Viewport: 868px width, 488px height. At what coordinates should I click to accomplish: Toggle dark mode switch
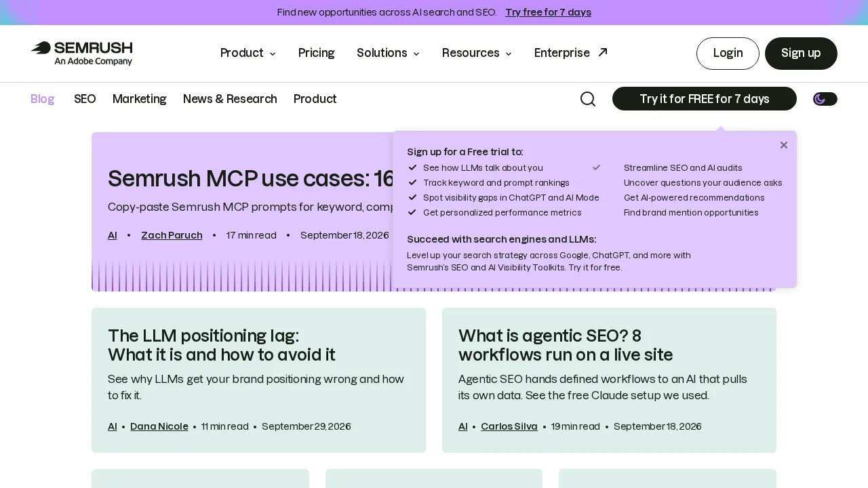click(825, 99)
